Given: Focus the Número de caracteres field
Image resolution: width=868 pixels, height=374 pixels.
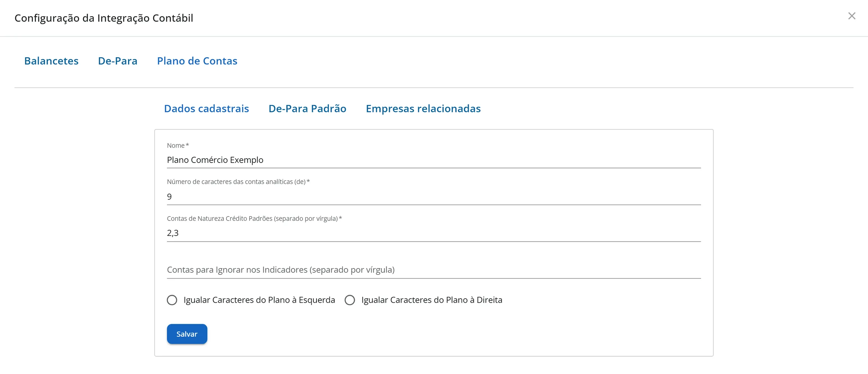Looking at the screenshot, I should pyautogui.click(x=434, y=197).
